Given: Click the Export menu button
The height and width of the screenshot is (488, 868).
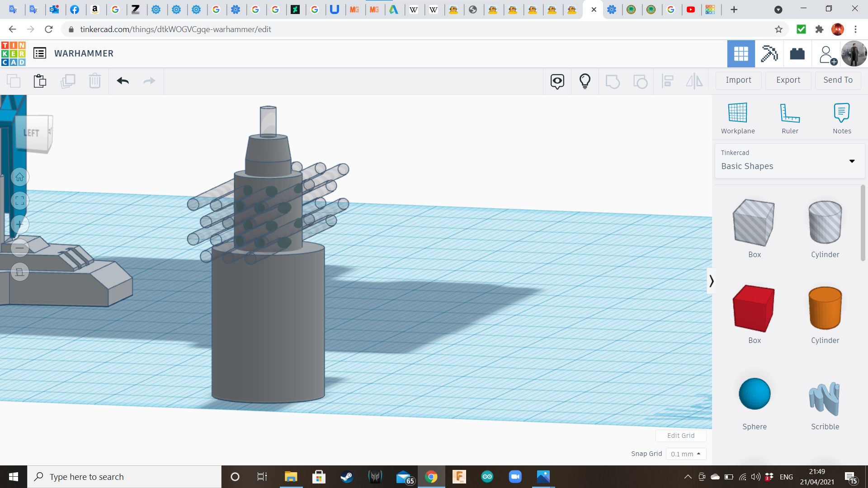Looking at the screenshot, I should coord(788,80).
